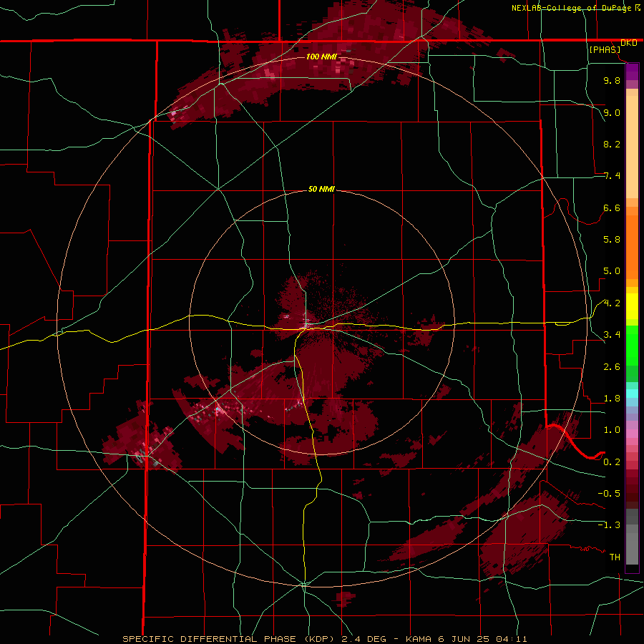644x644 pixels.
Task: Click the DKD label above the legend
Action: 629,43
